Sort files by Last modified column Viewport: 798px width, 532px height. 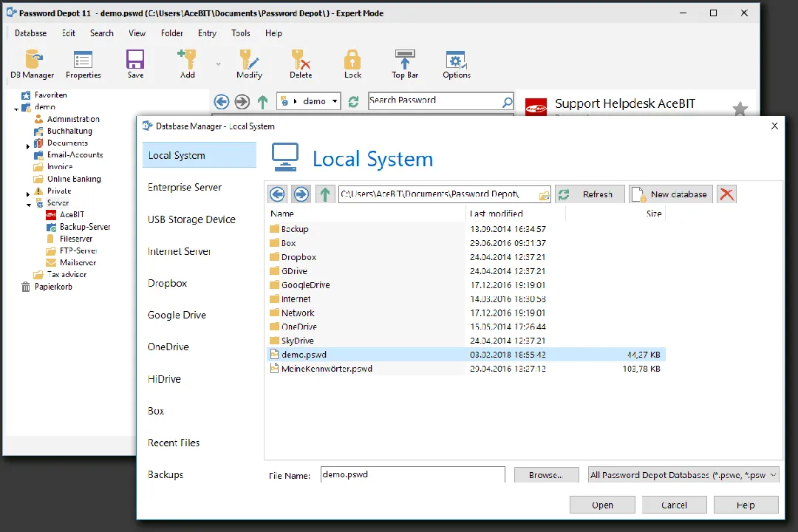[515, 214]
